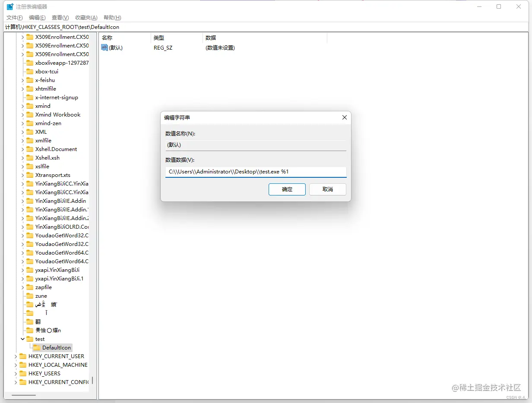
Task: Open the 帮助(H) menu
Action: pos(112,18)
